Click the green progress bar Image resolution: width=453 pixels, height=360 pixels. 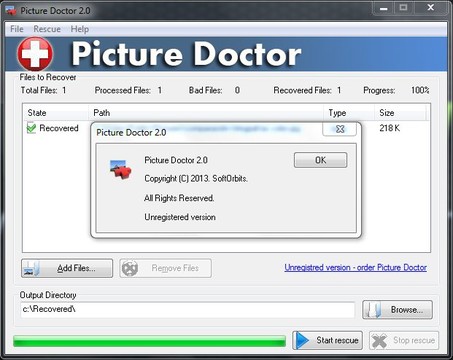[149, 341]
